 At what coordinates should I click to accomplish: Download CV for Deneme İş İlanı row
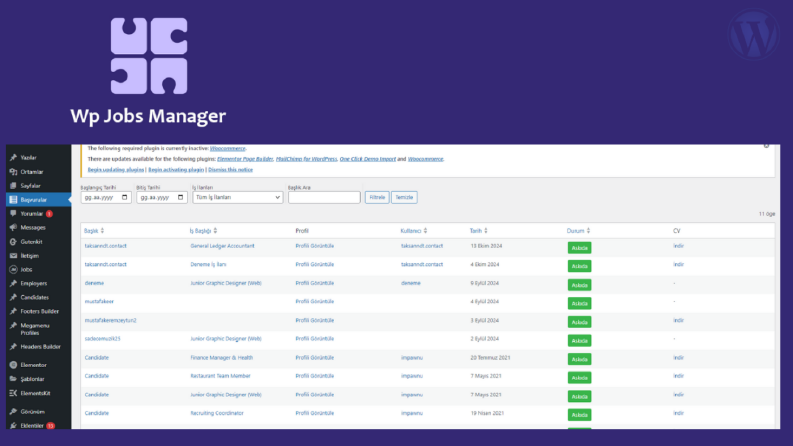(678, 264)
